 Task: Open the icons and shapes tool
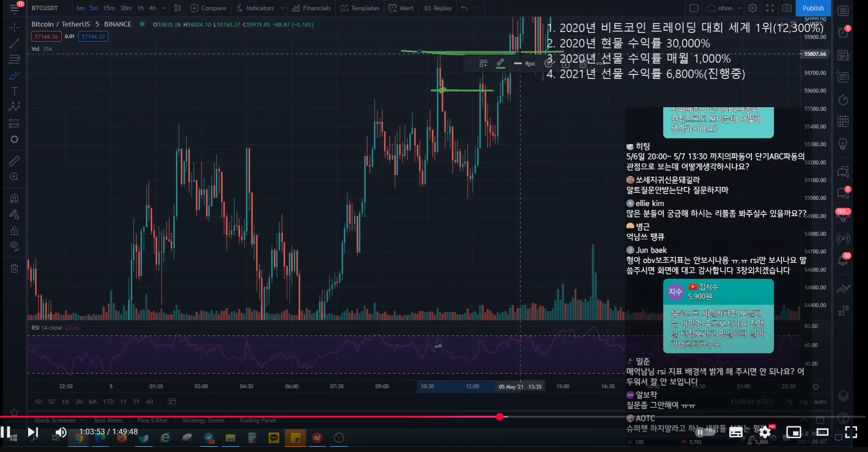coord(14,139)
